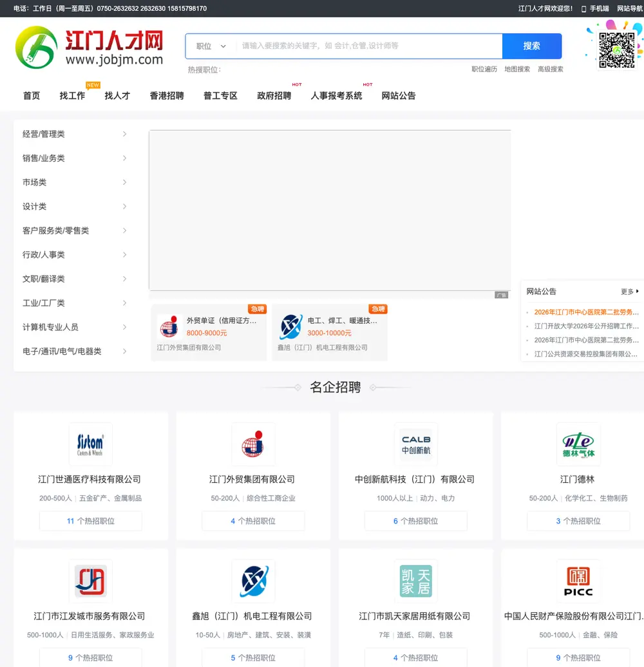Click the 地图搜索 link
Screen dimensions: 644x667
point(517,69)
